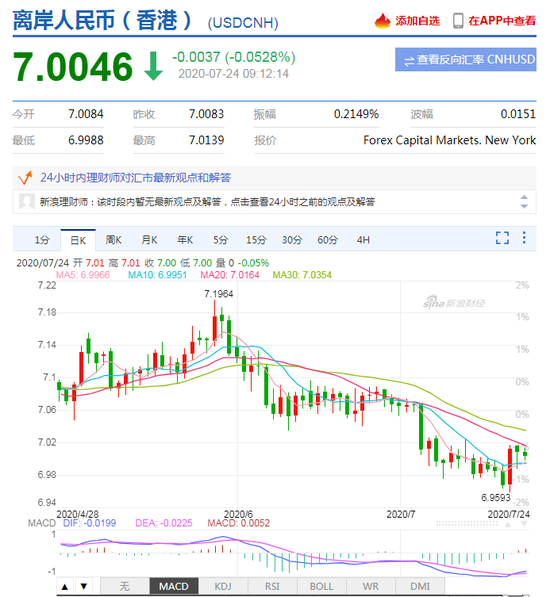Click the MA20: 7.0164 legend label
The width and height of the screenshot is (550, 597).
click(x=230, y=275)
